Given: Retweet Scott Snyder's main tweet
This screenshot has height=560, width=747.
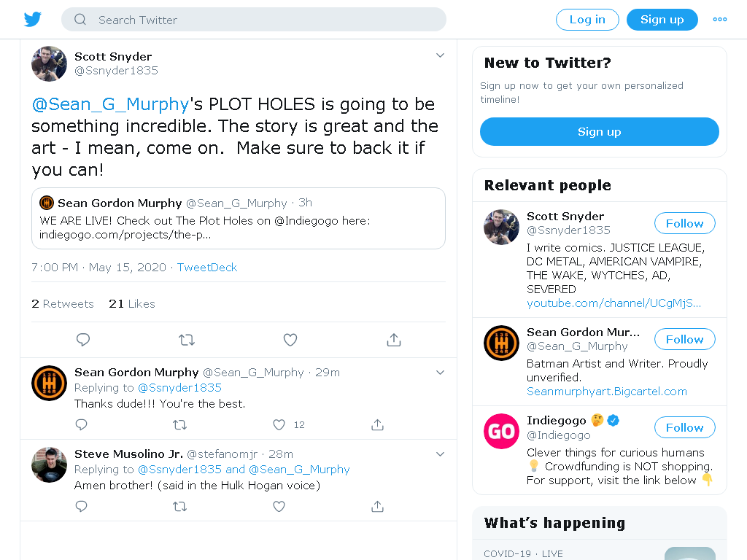Looking at the screenshot, I should tap(186, 340).
